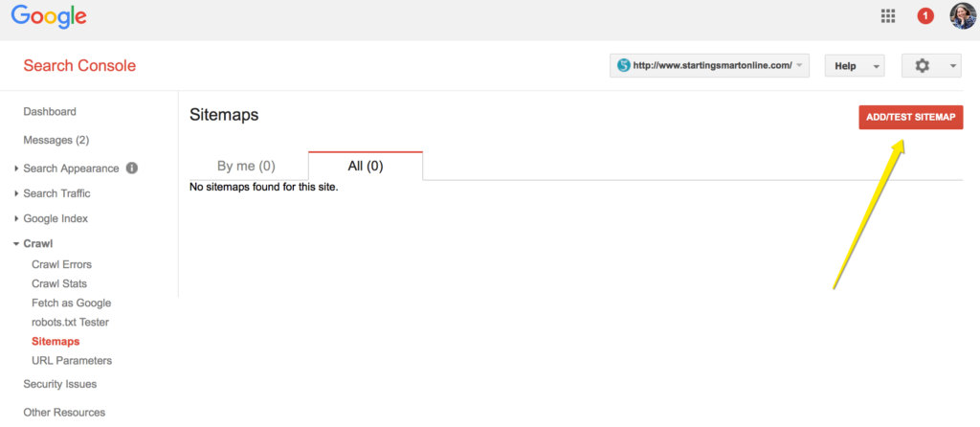Click the Google logo

[x=49, y=17]
